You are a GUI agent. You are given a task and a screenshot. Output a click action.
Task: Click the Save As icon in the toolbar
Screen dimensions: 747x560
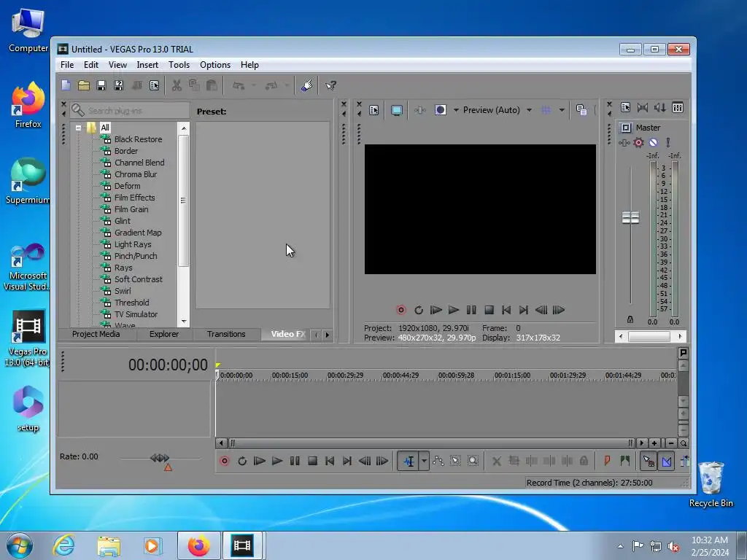[119, 85]
